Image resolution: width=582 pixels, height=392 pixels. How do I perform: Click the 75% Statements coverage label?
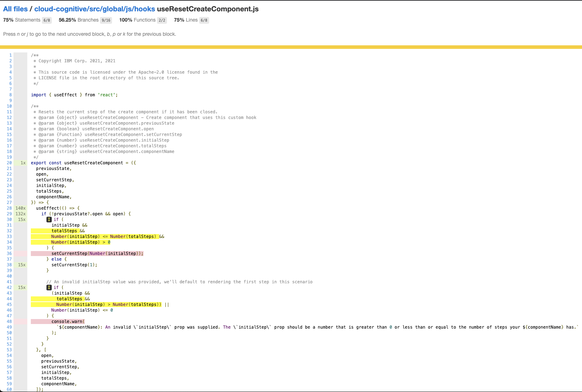coord(22,20)
